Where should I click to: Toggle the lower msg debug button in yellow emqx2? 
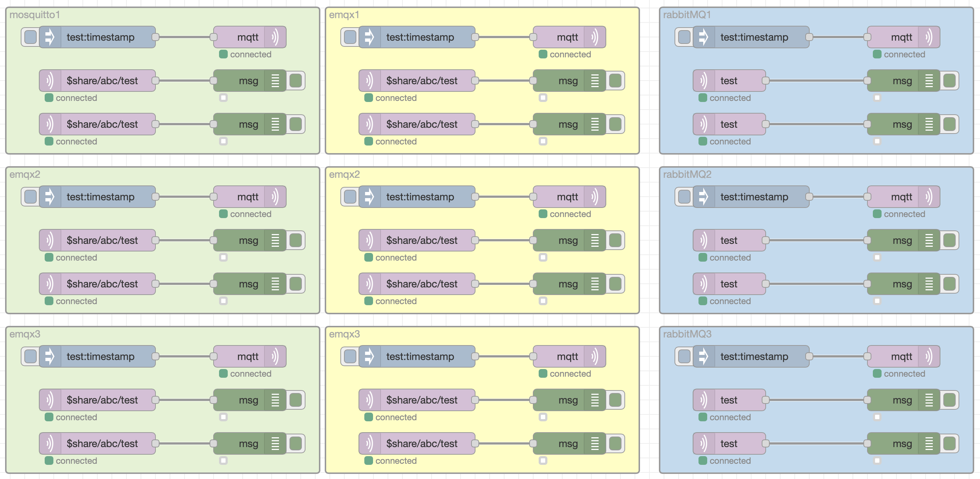615,284
